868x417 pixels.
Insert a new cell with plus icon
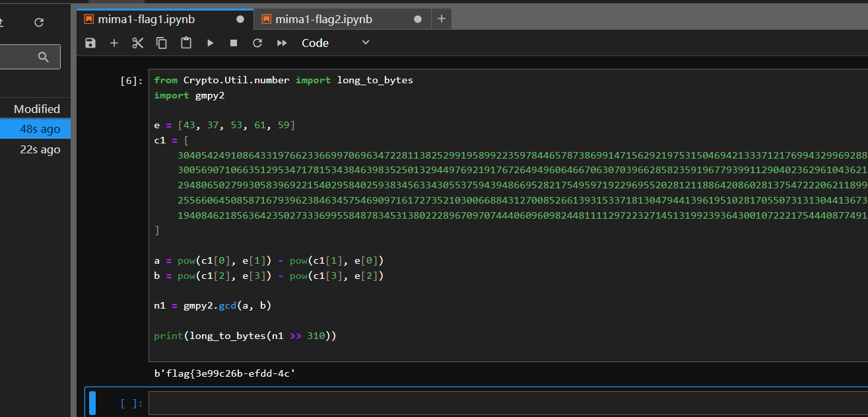(114, 43)
